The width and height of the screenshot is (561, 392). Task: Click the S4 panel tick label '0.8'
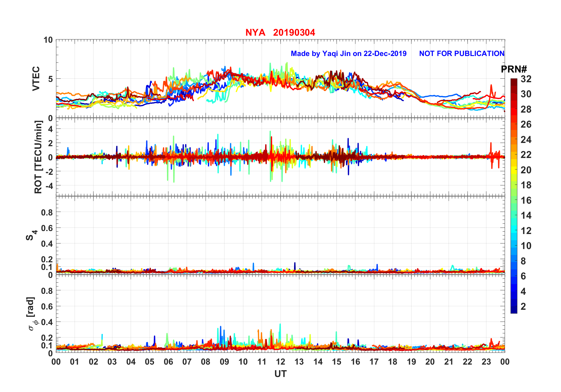[x=47, y=213]
